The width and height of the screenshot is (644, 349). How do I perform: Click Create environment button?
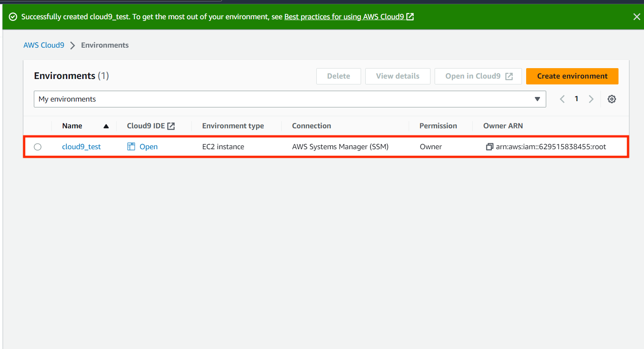pos(572,76)
